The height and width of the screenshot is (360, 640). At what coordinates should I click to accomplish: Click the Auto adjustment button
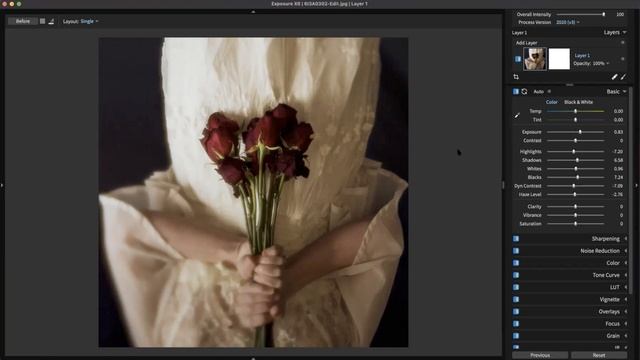tap(538, 92)
